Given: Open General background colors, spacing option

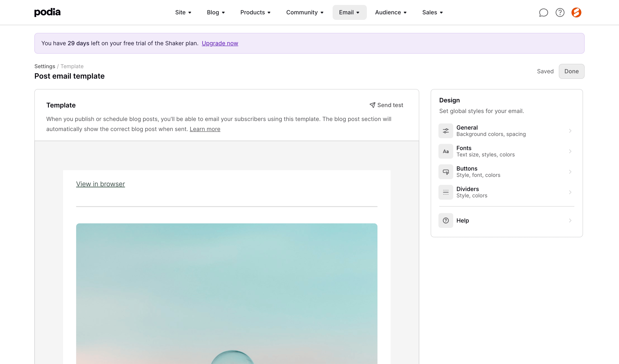Looking at the screenshot, I should point(507,131).
